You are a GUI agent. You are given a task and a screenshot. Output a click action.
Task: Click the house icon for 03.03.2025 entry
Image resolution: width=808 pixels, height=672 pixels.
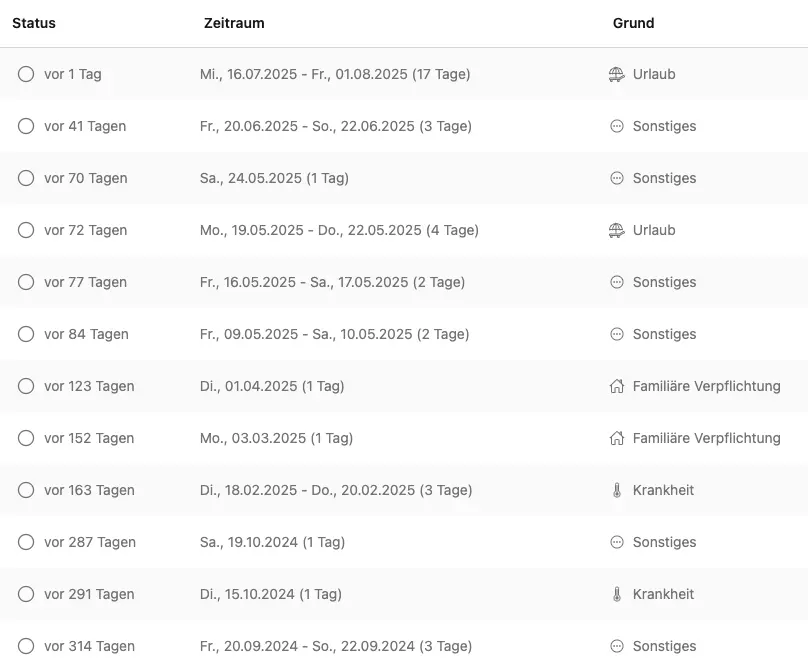[x=616, y=438]
